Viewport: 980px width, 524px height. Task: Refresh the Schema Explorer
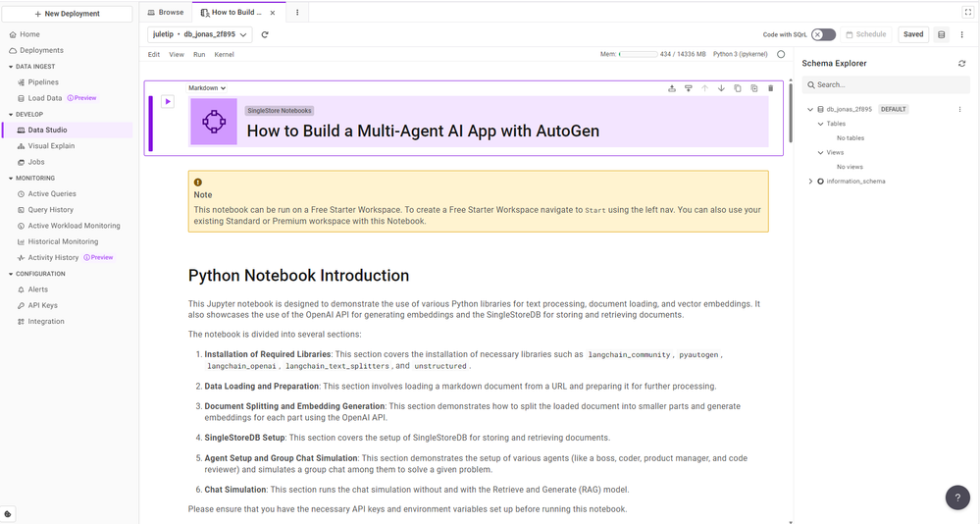962,63
